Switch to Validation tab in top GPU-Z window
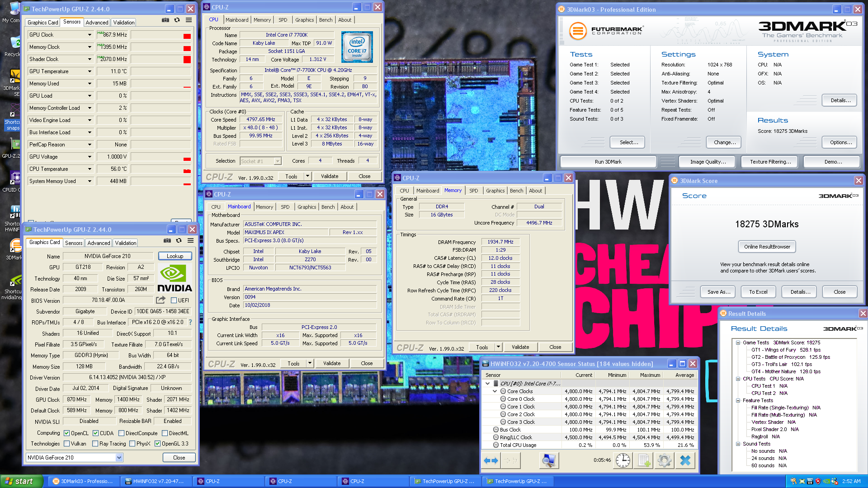 (x=123, y=23)
